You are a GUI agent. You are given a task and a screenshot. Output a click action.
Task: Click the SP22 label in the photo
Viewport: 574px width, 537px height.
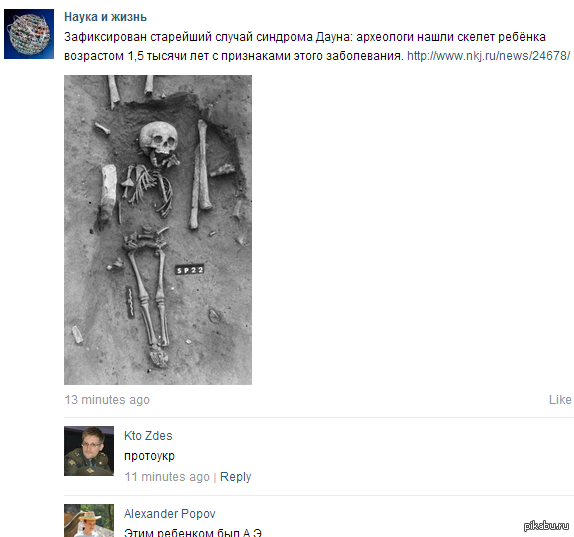pyautogui.click(x=189, y=270)
